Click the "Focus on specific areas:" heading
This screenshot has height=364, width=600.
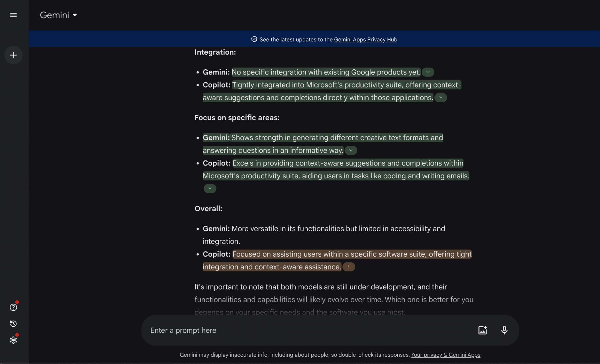[x=237, y=118]
